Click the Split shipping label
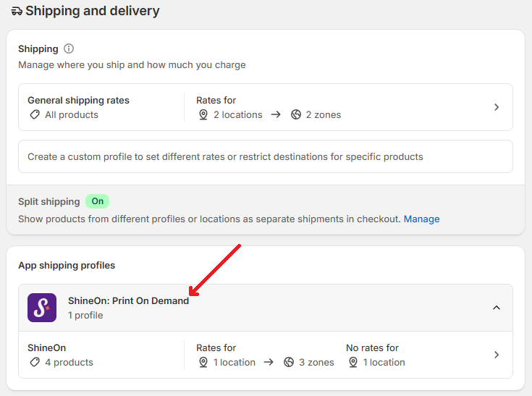Viewport: 532px width, 396px height. coord(49,201)
